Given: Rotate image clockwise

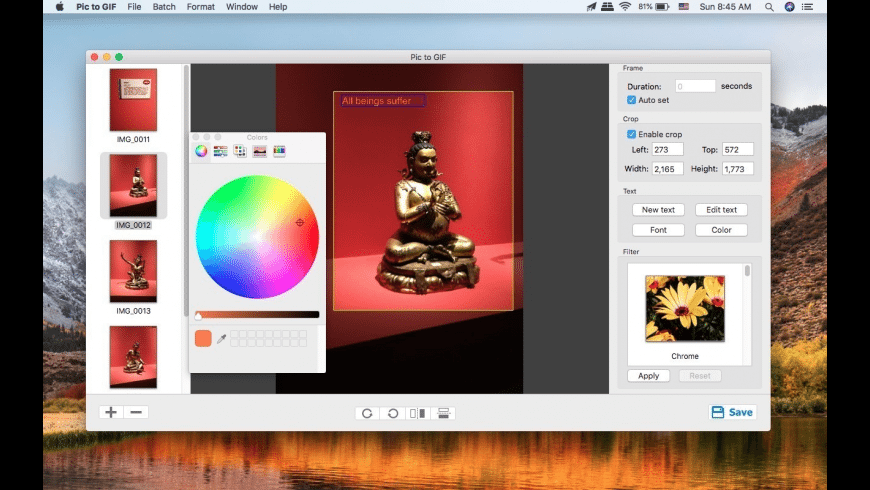Looking at the screenshot, I should click(367, 413).
